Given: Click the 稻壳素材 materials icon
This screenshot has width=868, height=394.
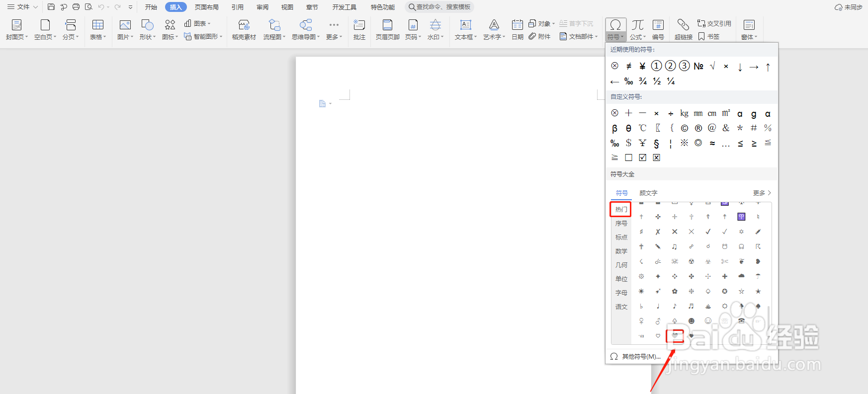Looking at the screenshot, I should pyautogui.click(x=244, y=30).
